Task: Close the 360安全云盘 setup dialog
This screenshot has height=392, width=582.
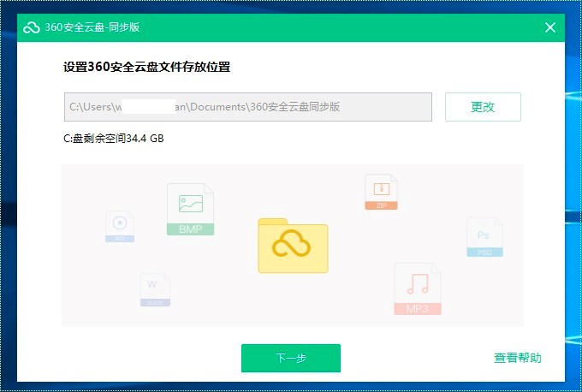Action: (550, 27)
